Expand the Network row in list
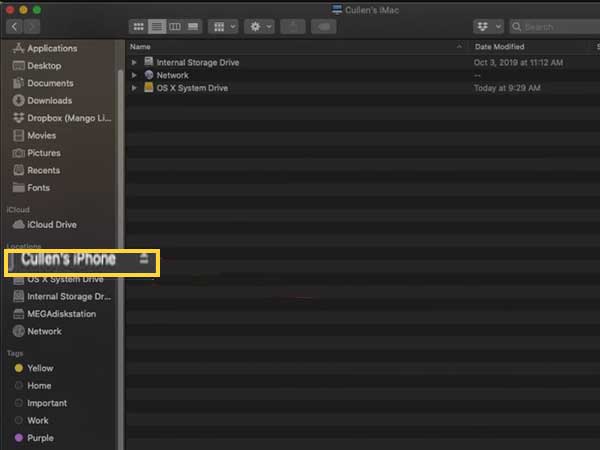This screenshot has height=450, width=600. click(134, 75)
